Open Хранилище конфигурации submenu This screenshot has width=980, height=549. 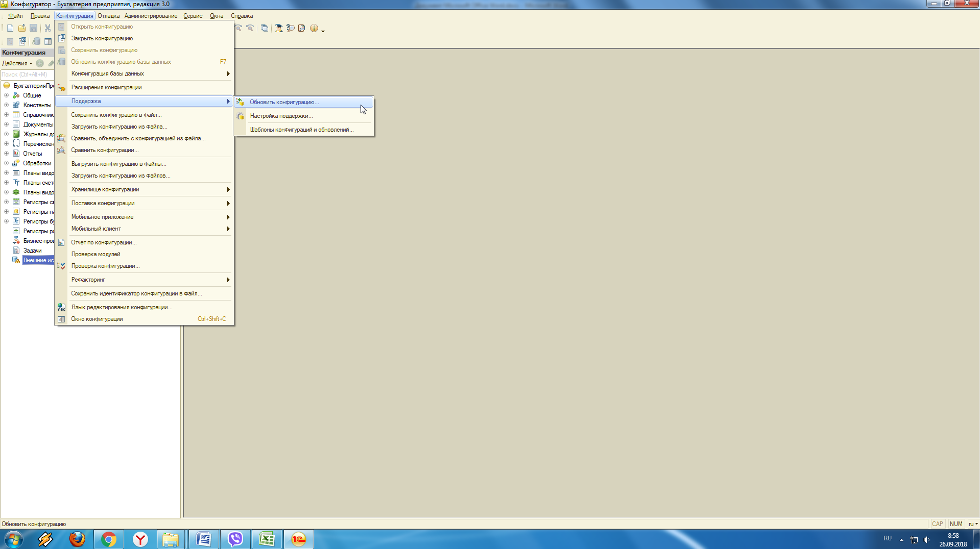pos(145,189)
